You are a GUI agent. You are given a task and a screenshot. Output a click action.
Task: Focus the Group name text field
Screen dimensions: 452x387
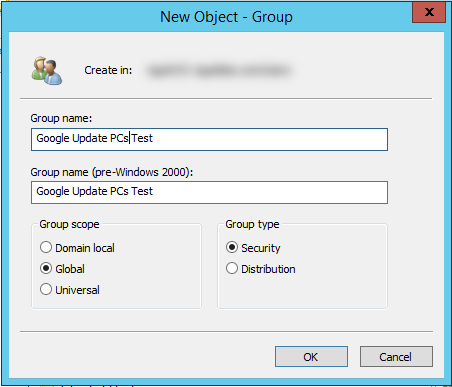209,139
